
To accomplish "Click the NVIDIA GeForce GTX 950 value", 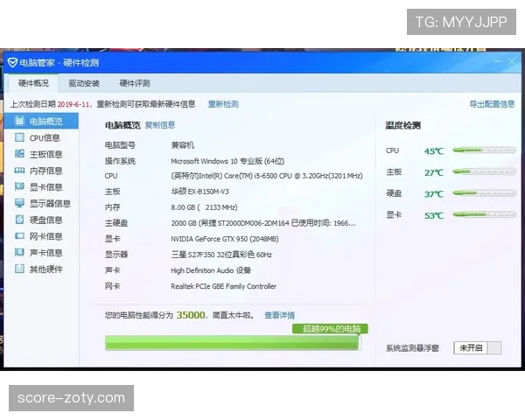I will click(x=225, y=239).
